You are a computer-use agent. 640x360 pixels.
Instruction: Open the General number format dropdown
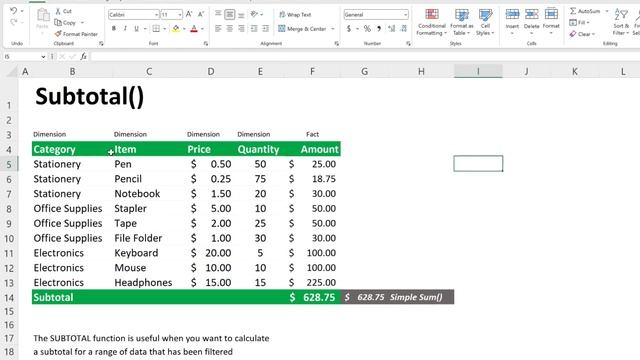(x=405, y=15)
